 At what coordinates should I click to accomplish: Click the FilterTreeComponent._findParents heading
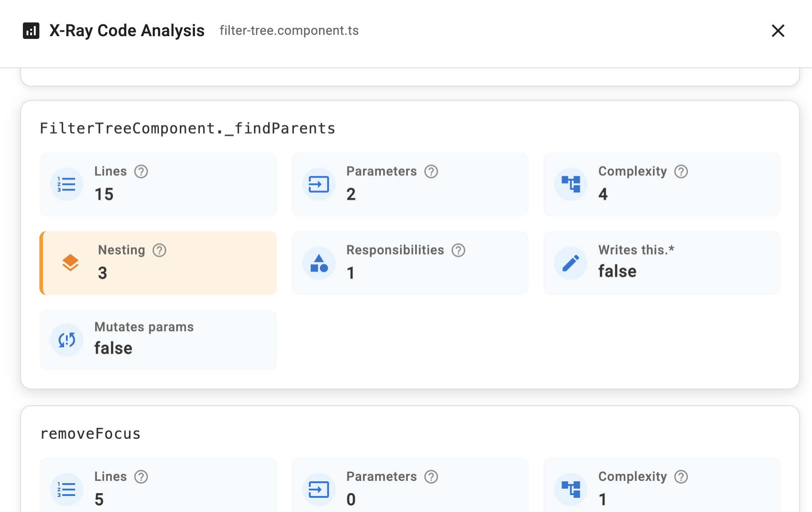(x=187, y=129)
